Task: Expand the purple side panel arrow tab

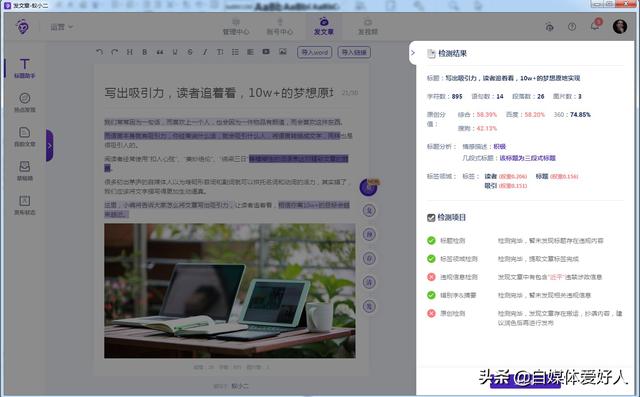Action: click(49, 145)
